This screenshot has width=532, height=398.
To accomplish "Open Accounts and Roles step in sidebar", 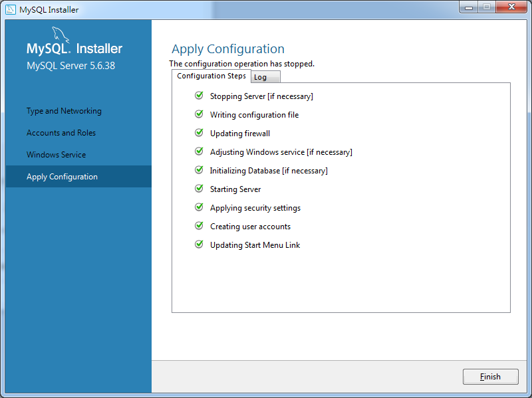I will pyautogui.click(x=61, y=132).
